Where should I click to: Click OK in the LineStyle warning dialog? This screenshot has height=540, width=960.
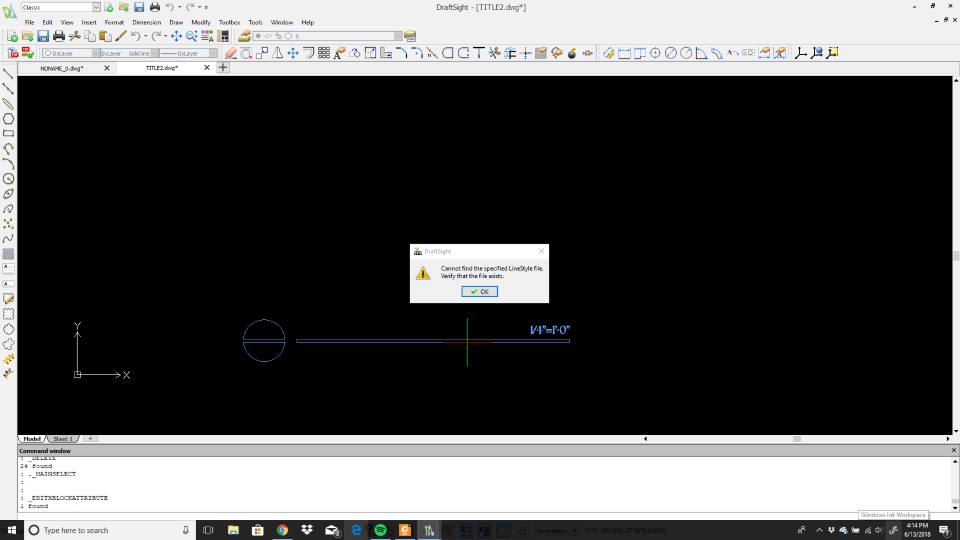click(x=479, y=291)
